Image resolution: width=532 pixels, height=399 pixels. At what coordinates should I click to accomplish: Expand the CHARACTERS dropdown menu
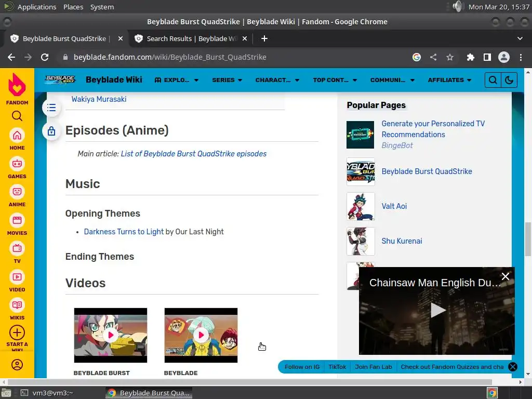[x=277, y=80]
